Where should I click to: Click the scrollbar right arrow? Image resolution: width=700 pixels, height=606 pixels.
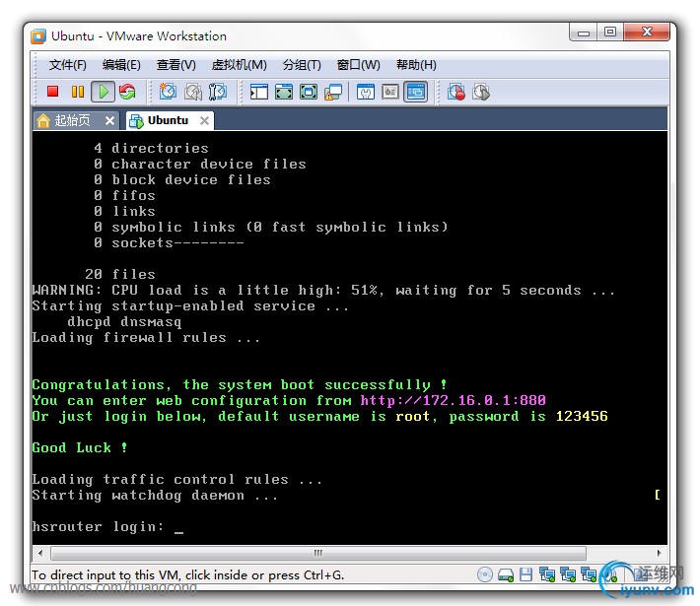click(660, 554)
